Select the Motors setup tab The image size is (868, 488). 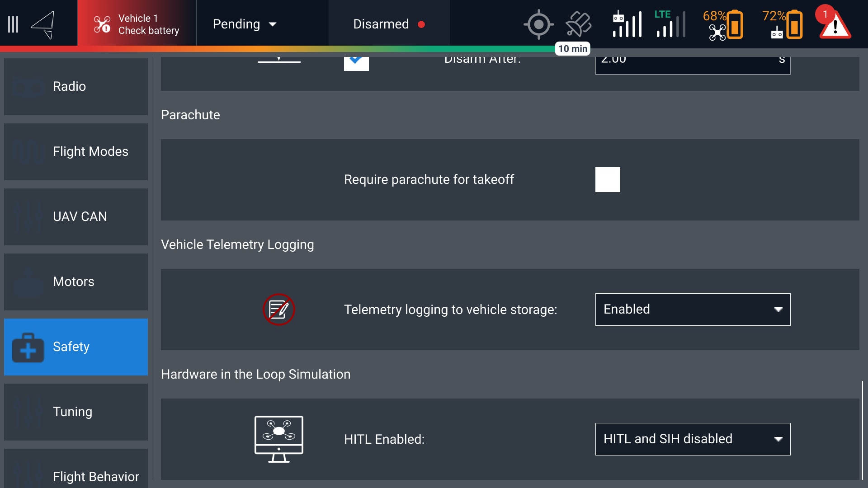pos(76,282)
